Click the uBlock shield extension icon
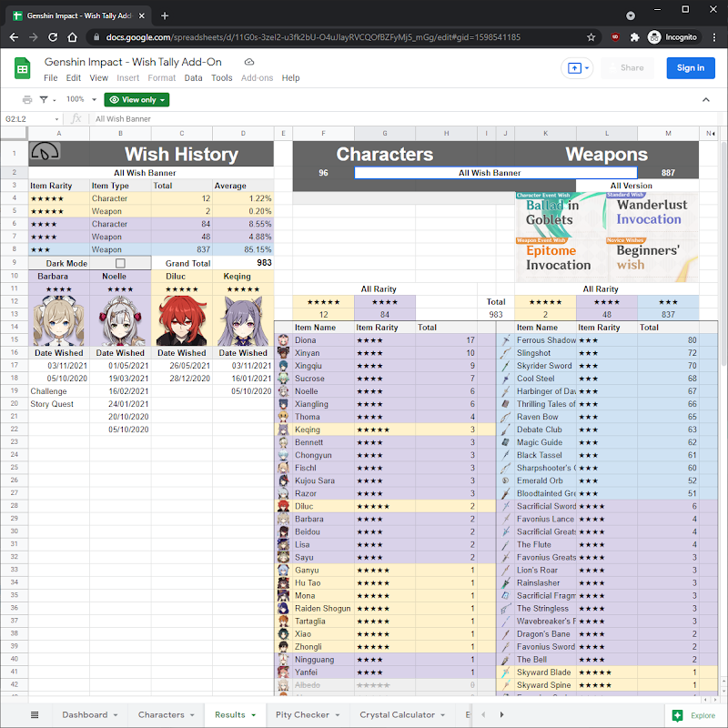This screenshot has height=728, width=728. 615,37
